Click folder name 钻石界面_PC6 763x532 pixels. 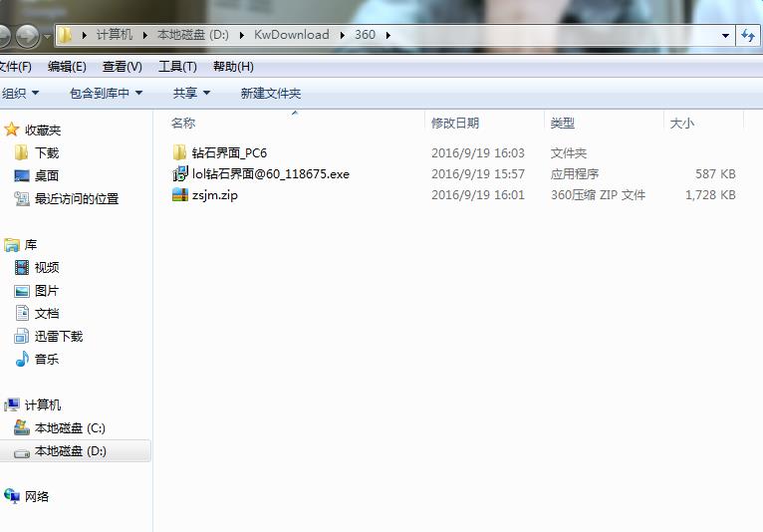click(229, 152)
